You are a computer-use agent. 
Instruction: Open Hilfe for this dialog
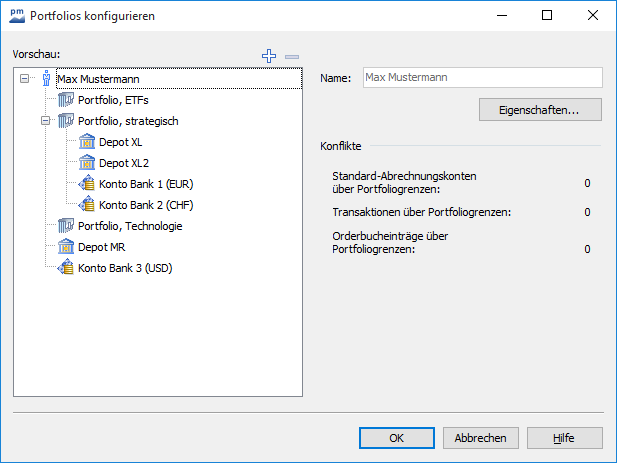564,438
